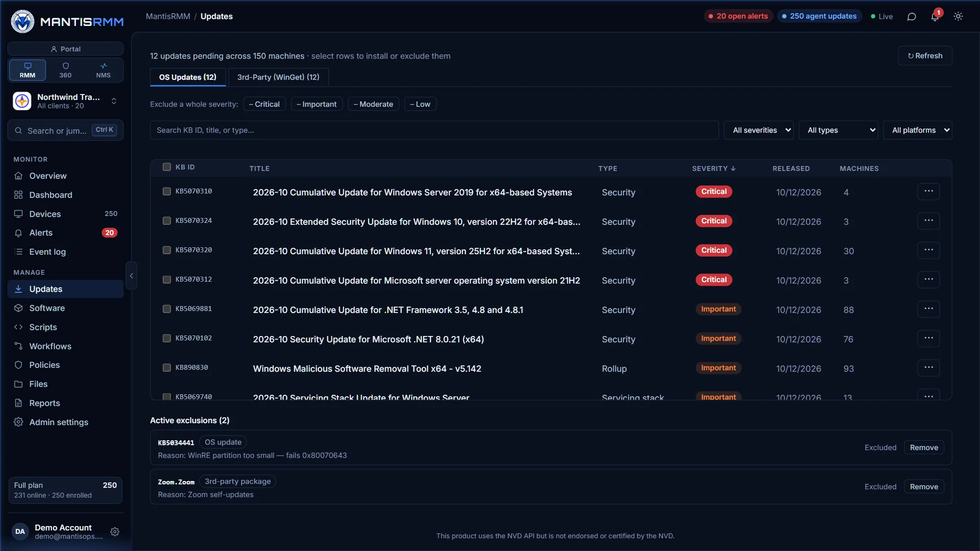
Task: Select the checkbox for KB5070310
Action: [x=167, y=192]
